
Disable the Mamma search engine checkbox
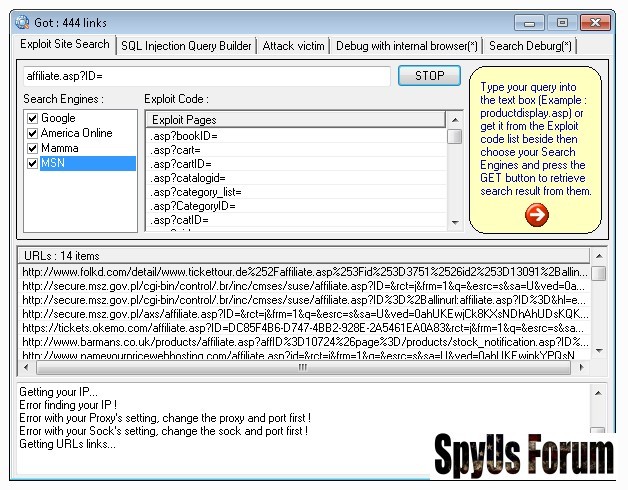click(32, 148)
